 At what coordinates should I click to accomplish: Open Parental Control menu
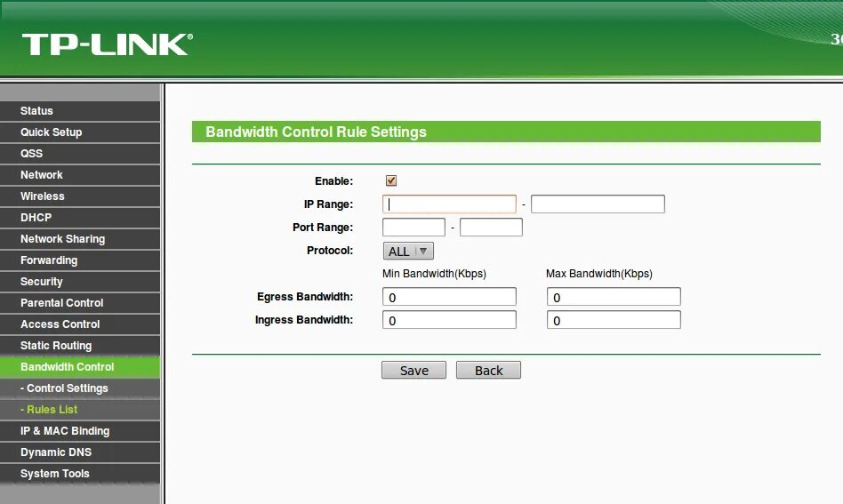click(x=80, y=303)
